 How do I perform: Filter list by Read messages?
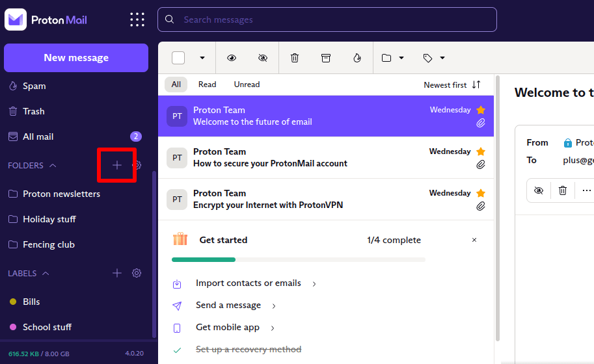coord(208,84)
